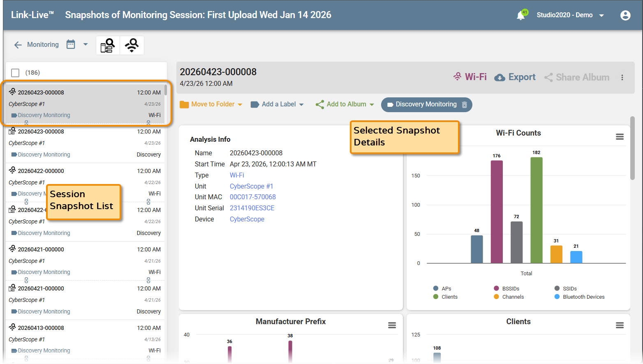Image resolution: width=643 pixels, height=364 pixels.
Task: Click the purple BSSIDs bar in chart
Action: pyautogui.click(x=497, y=212)
